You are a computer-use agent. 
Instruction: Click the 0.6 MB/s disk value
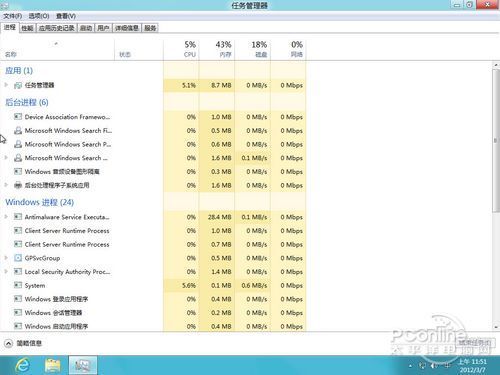point(254,285)
